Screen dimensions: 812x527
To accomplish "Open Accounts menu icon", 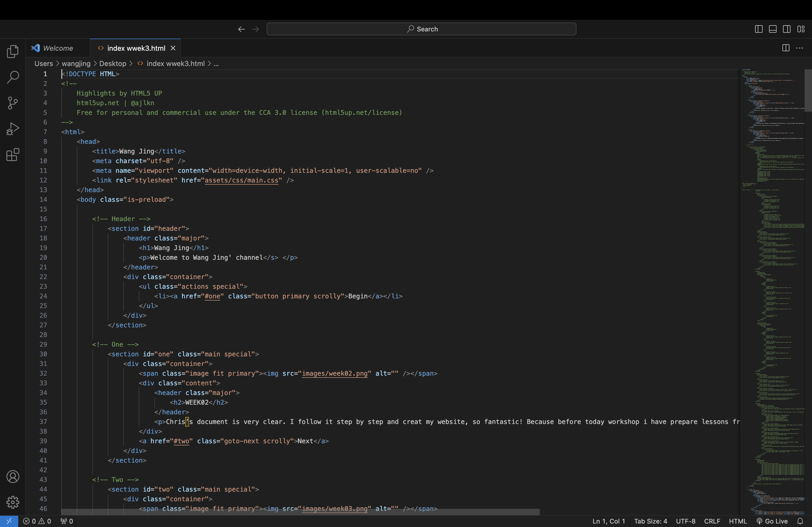I will pos(13,476).
